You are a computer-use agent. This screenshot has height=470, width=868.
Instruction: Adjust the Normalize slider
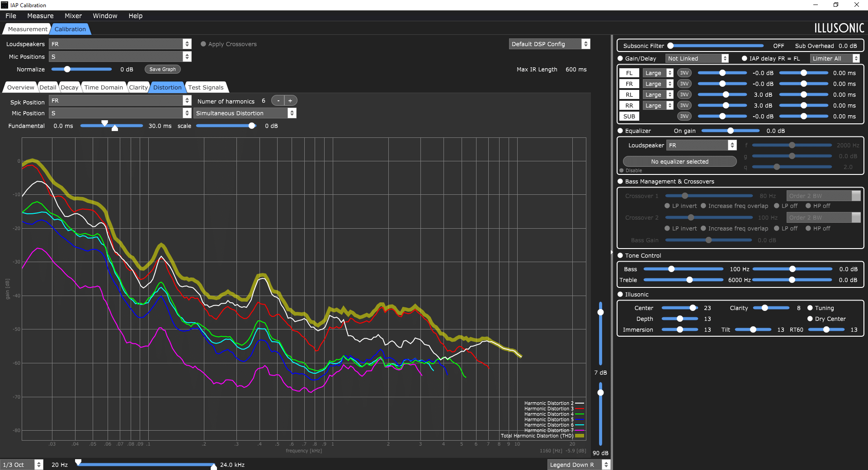(81, 69)
